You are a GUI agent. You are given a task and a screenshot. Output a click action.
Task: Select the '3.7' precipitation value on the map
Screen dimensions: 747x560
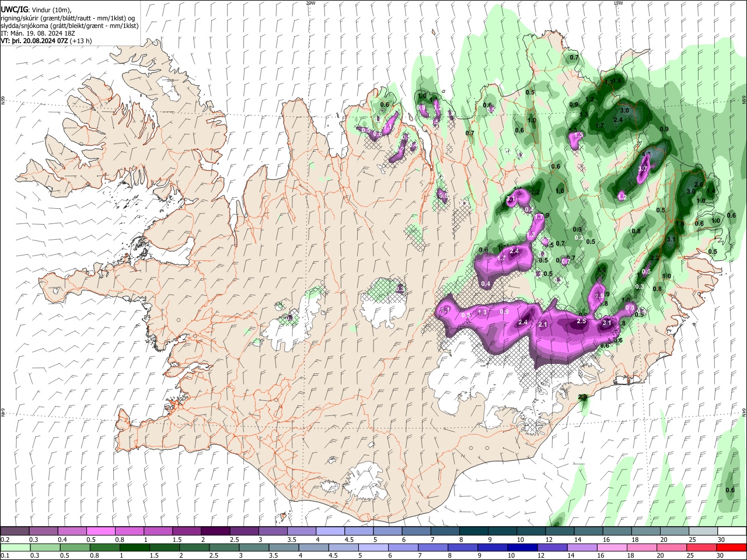644,169
